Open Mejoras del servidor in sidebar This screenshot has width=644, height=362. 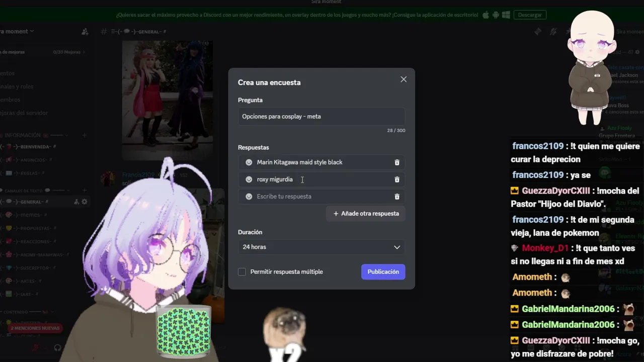pos(24,113)
